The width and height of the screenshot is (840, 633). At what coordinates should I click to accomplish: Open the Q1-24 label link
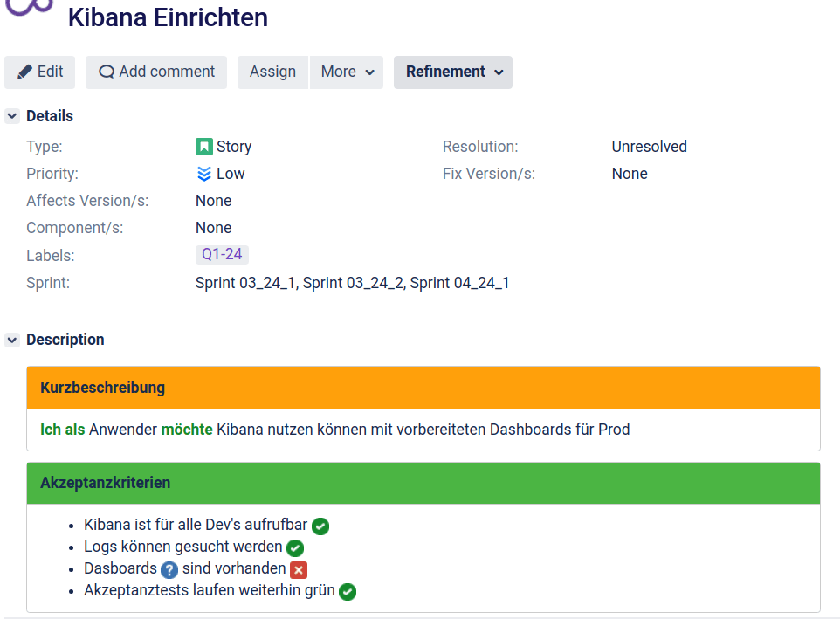pos(222,254)
